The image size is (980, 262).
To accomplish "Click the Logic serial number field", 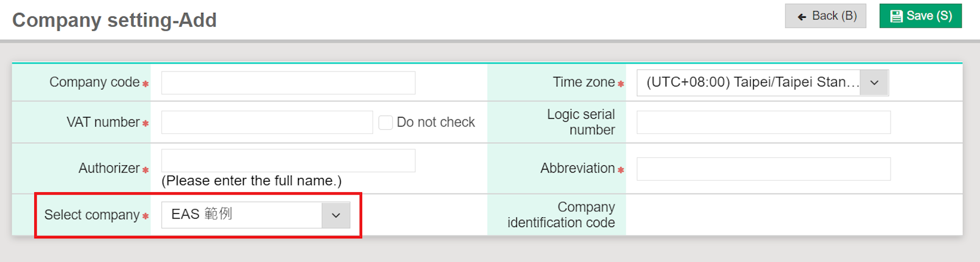I will click(763, 122).
